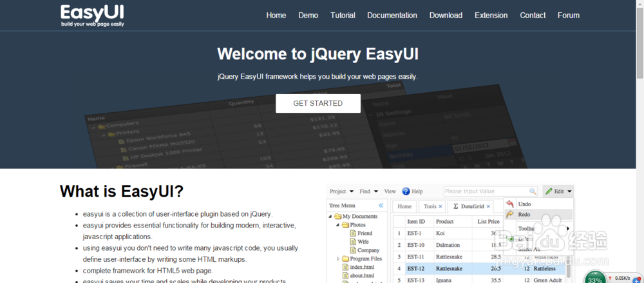Click the GET STARTED button
Image resolution: width=644 pixels, height=283 pixels.
(318, 103)
